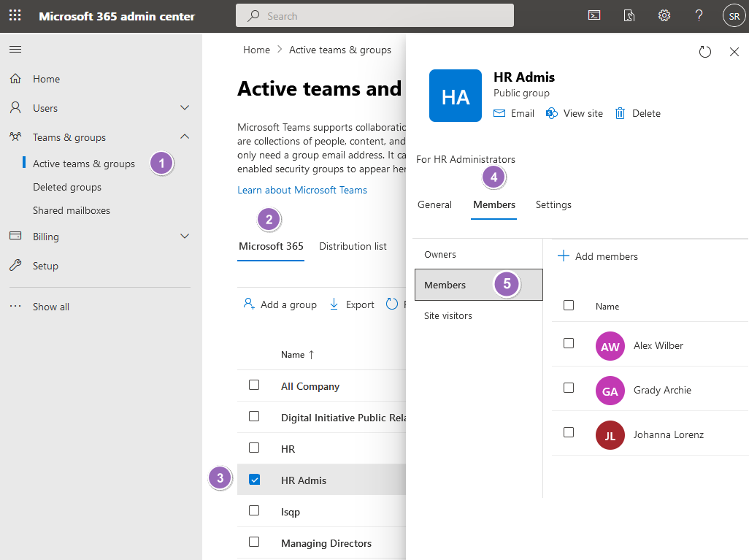
Task: Close the HR Admis details panel
Action: coord(734,52)
